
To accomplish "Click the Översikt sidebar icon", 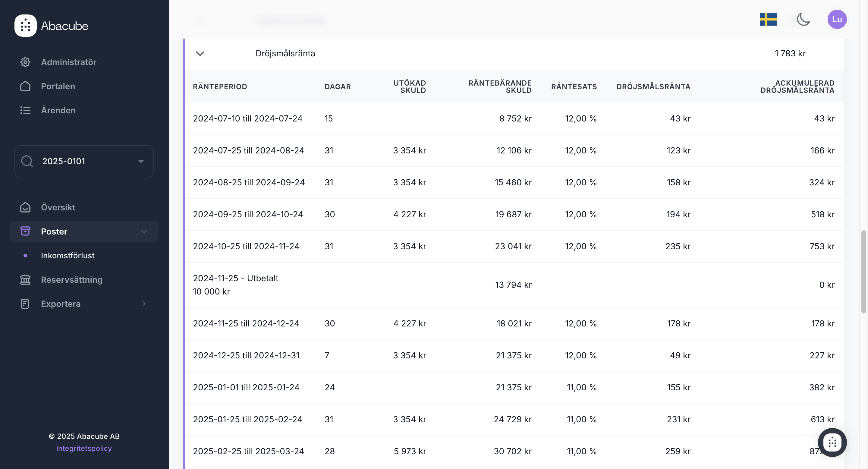I will pos(25,207).
